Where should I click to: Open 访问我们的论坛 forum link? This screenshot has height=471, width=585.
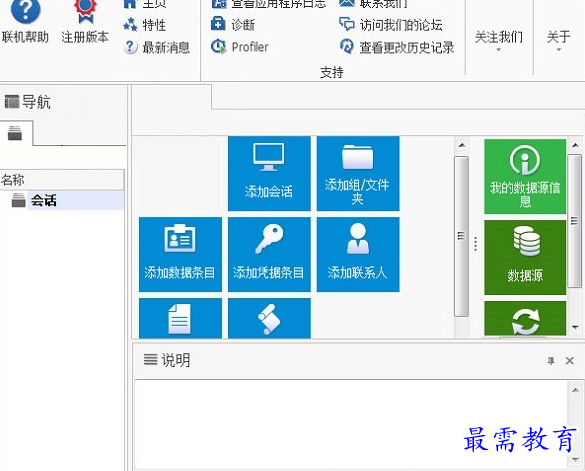pos(391,25)
